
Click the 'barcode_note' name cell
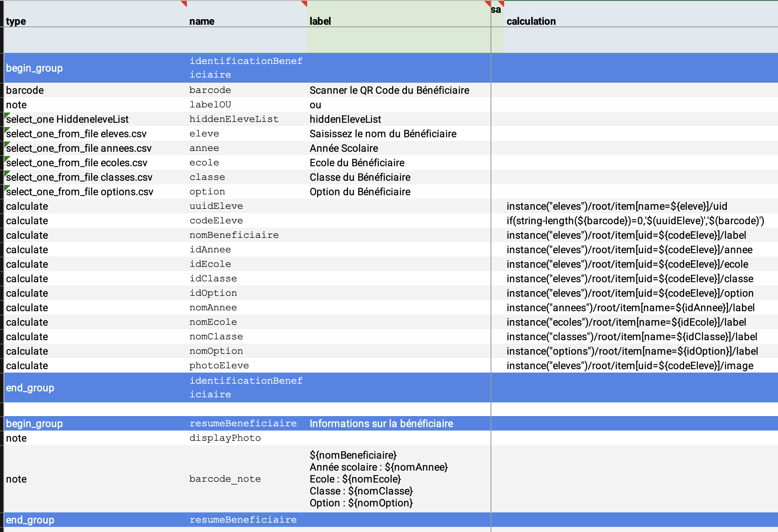(247, 479)
